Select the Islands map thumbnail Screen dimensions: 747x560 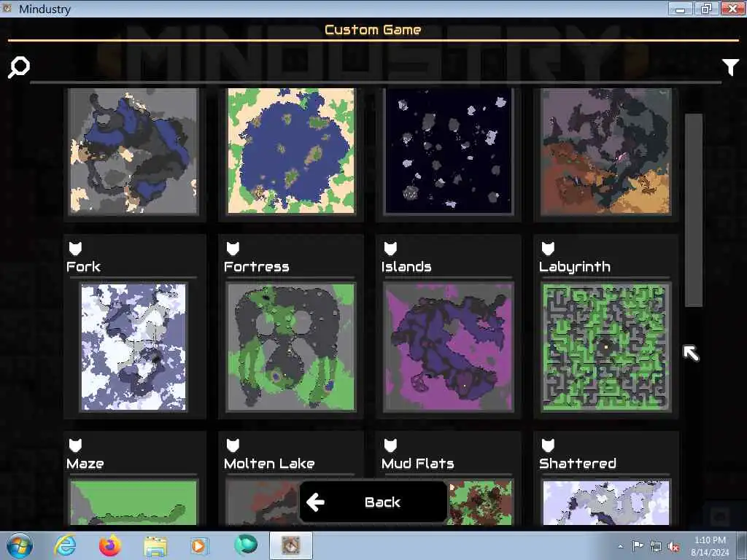[449, 346]
